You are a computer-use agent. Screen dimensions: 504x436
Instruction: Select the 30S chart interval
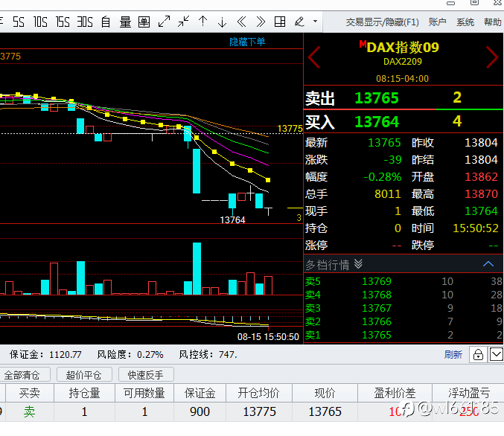(x=85, y=22)
